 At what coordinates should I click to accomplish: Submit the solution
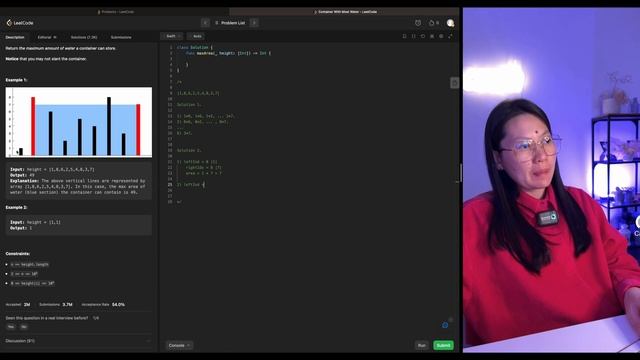click(x=443, y=345)
